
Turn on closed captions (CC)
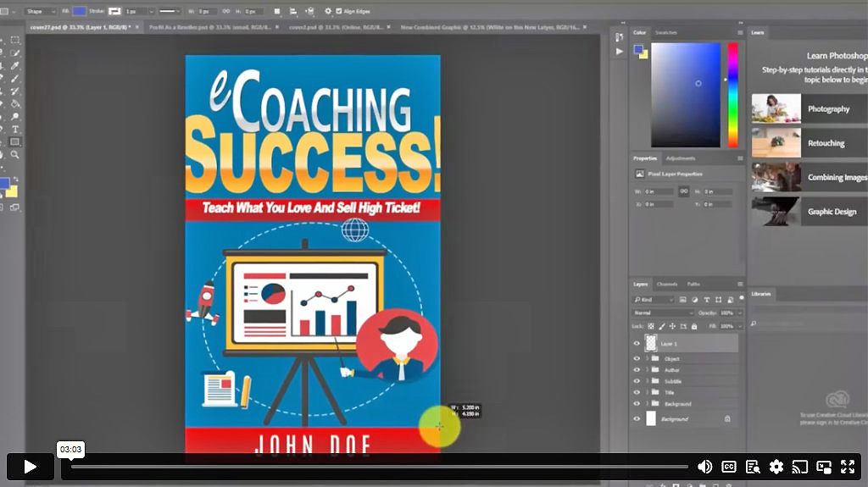tap(728, 467)
